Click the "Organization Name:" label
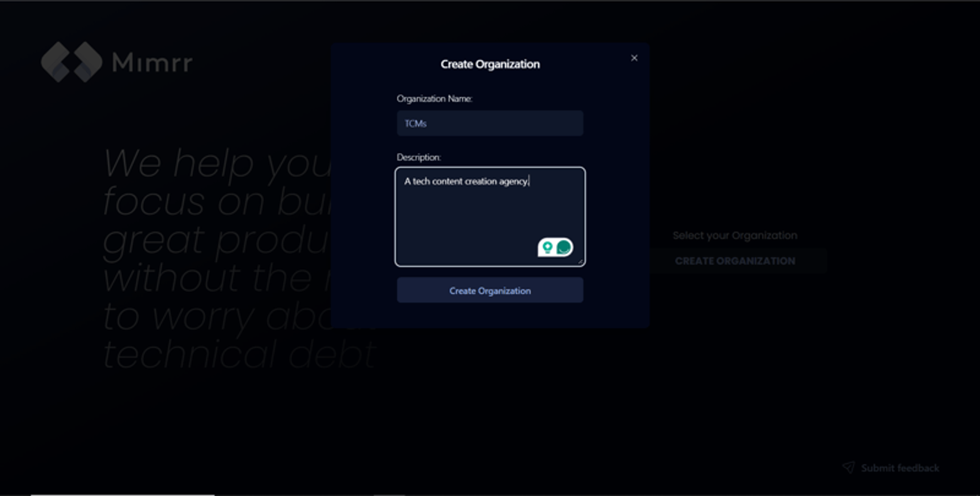 [434, 99]
